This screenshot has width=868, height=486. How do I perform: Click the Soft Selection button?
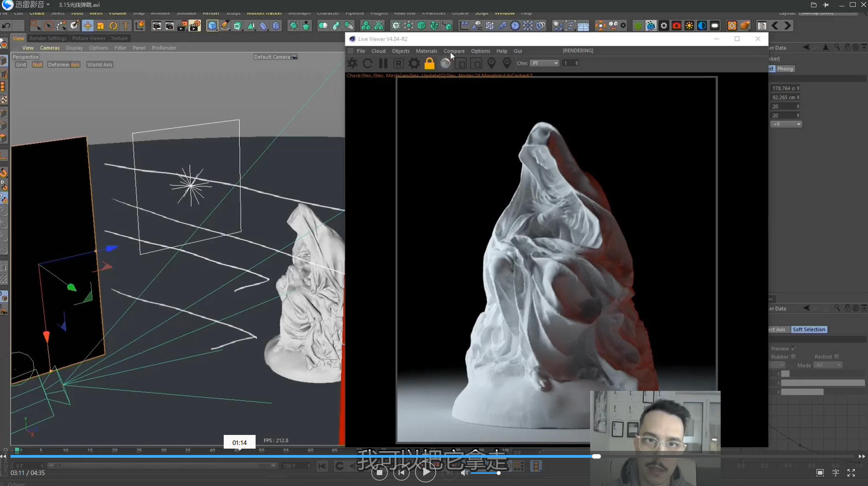click(808, 330)
